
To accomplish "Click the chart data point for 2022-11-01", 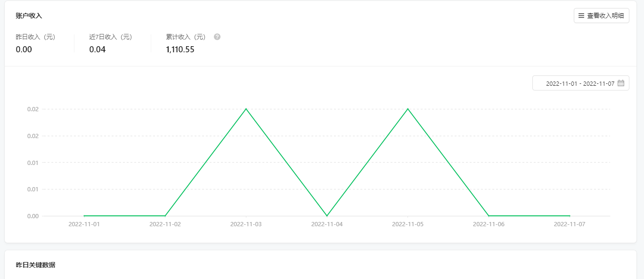I will [84, 216].
